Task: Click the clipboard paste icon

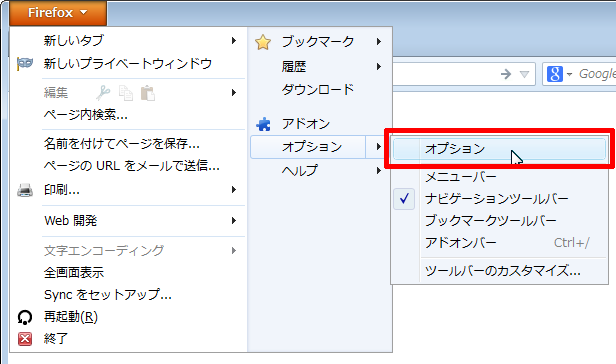Action: tap(148, 93)
